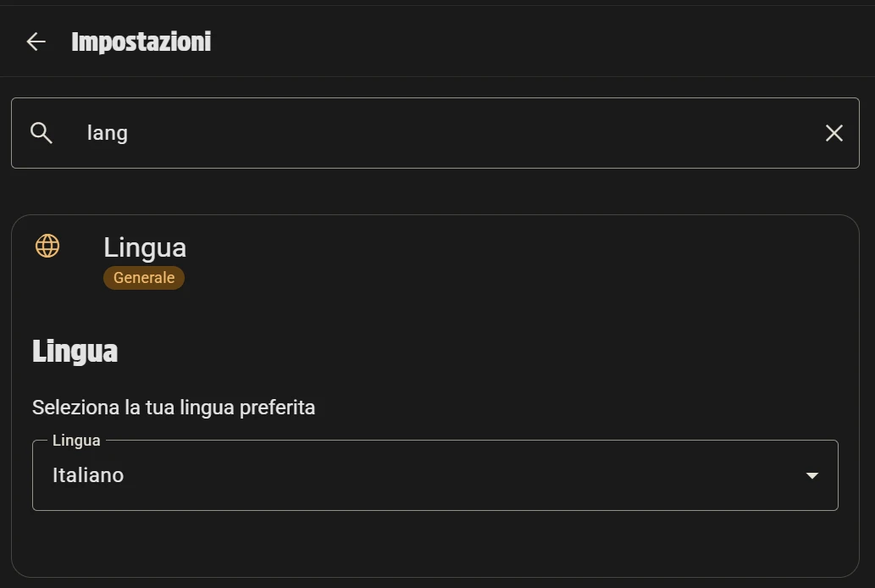Clear the search text with X
Image resolution: width=875 pixels, height=588 pixels.
(x=833, y=133)
